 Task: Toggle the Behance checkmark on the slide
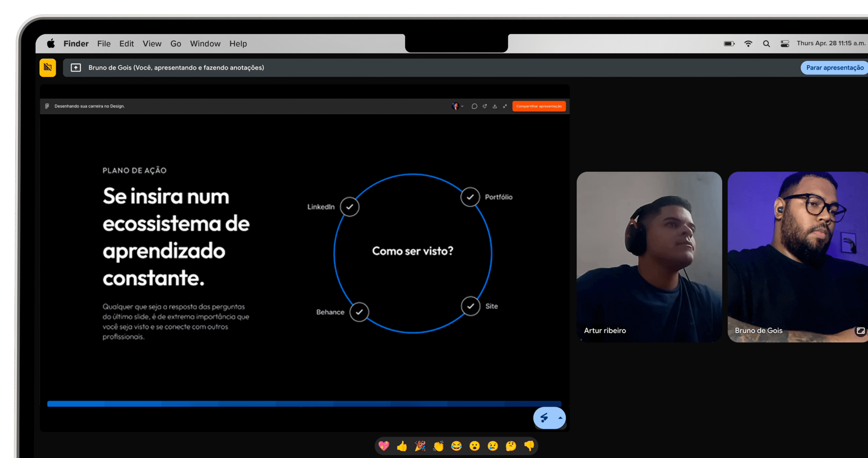click(x=359, y=312)
